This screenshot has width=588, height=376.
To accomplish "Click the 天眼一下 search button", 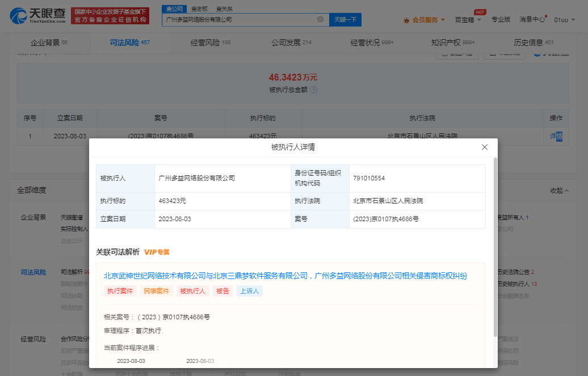I will (x=345, y=19).
